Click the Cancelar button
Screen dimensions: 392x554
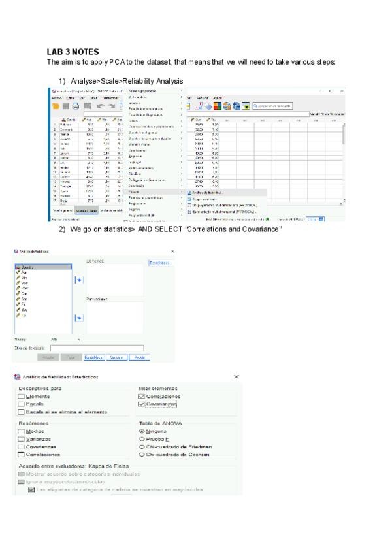(117, 357)
